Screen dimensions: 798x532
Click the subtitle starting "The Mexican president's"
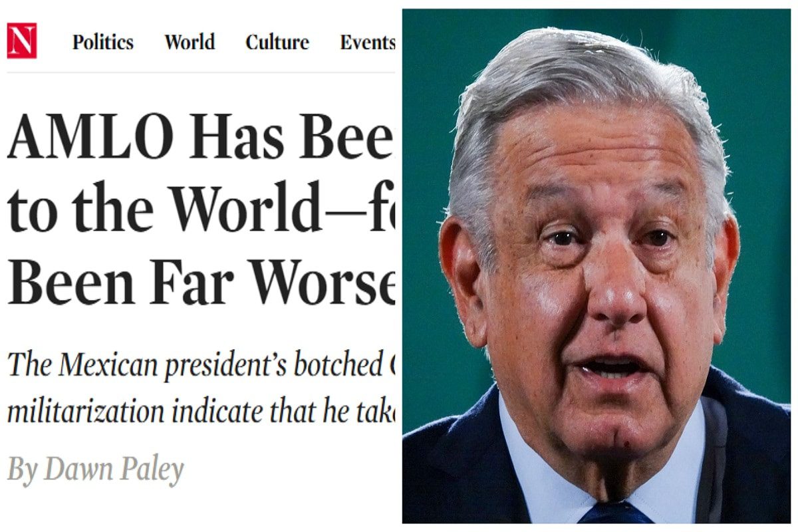coord(199,364)
